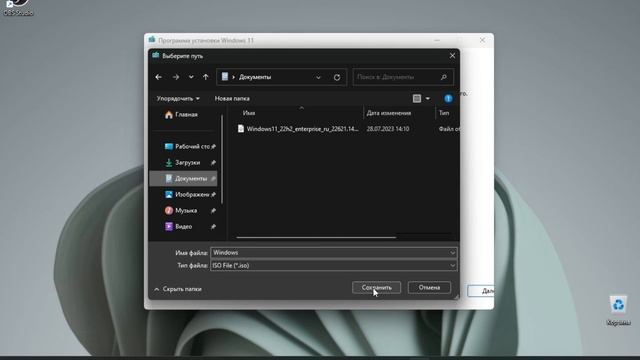The image size is (640, 360).
Task: Click the search magnifier icon
Action: point(444,77)
